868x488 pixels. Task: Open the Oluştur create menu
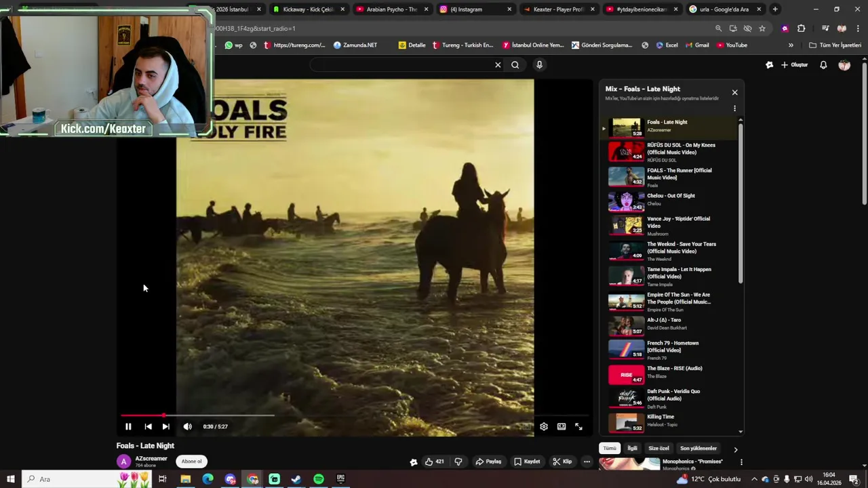point(794,65)
